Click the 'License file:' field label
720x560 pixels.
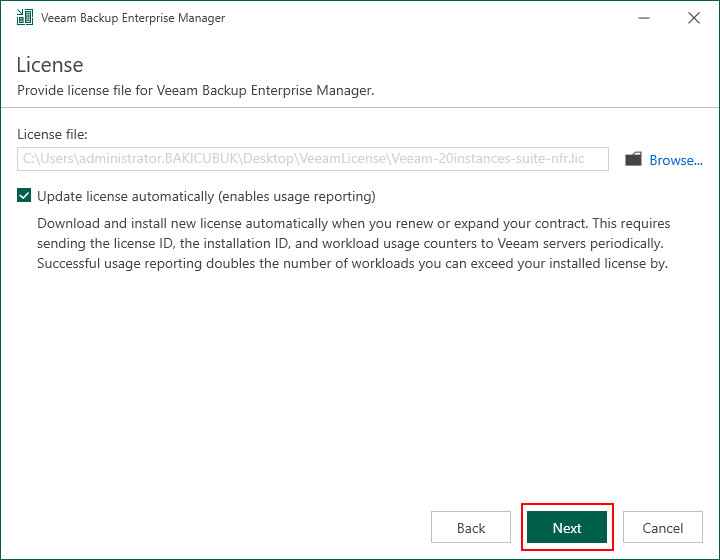point(52,134)
